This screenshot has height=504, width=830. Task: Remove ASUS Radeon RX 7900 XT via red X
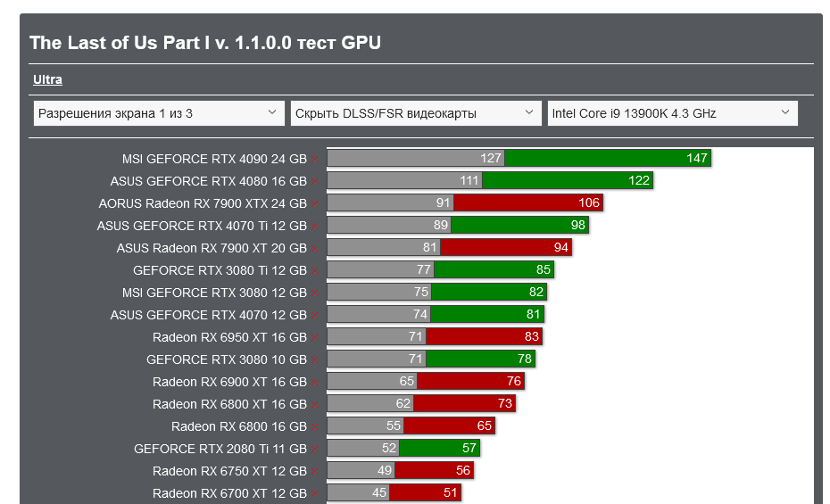314,249
